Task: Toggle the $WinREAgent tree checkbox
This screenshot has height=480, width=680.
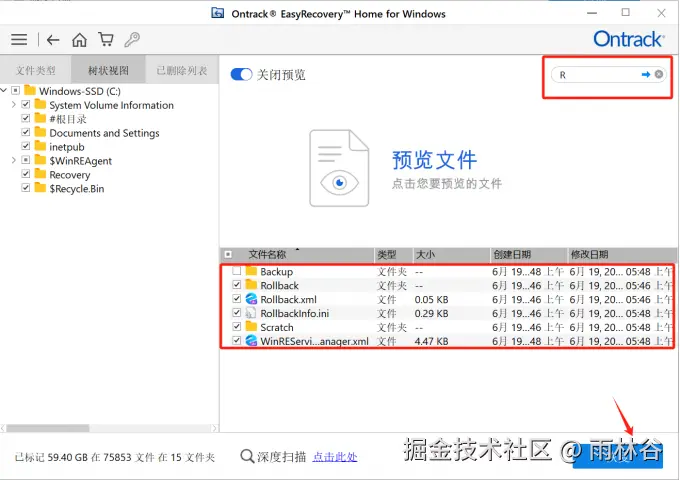Action: click(26, 160)
